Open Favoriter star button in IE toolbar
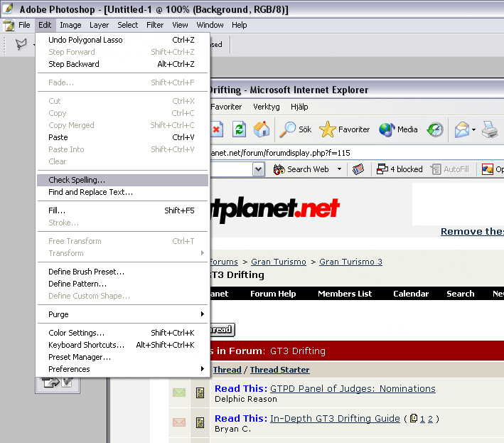The width and height of the screenshot is (504, 443). click(345, 129)
